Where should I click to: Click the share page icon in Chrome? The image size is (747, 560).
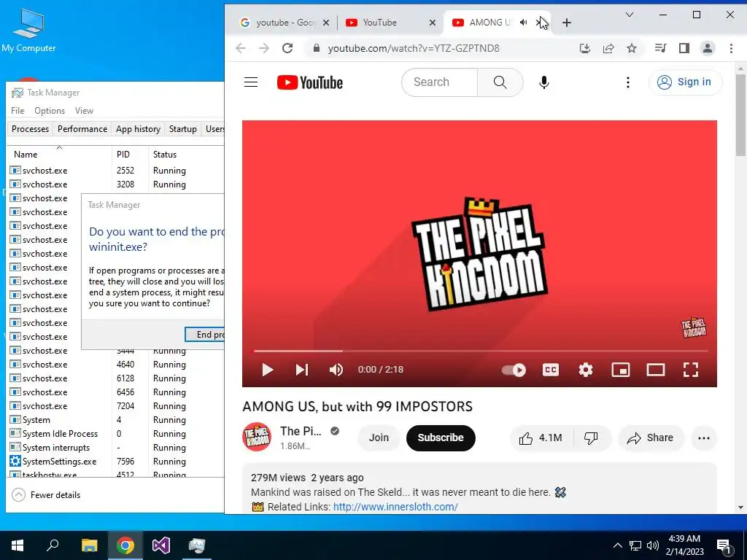coord(608,48)
